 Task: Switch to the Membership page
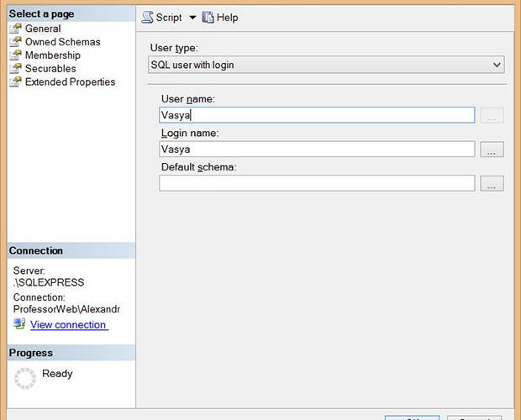(x=52, y=55)
